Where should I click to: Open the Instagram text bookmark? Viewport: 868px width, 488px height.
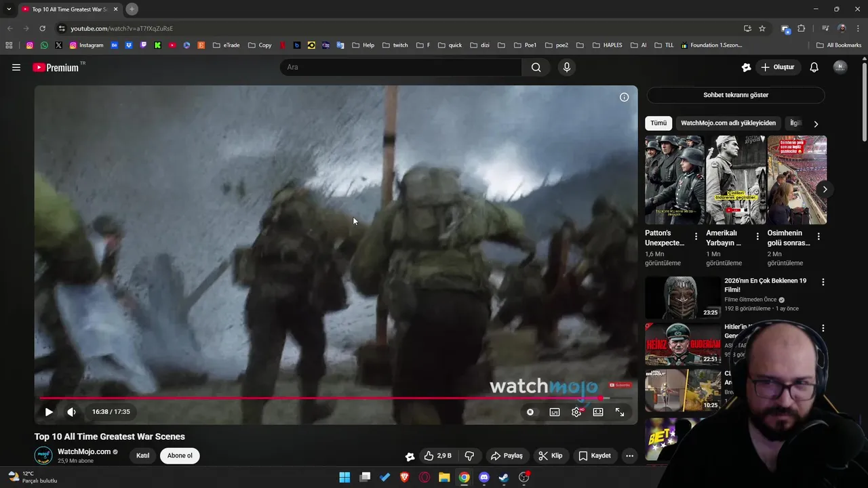point(87,45)
